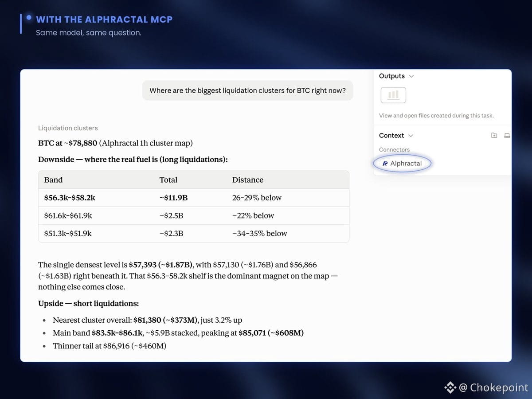Click the add folder icon beside Context

(494, 135)
